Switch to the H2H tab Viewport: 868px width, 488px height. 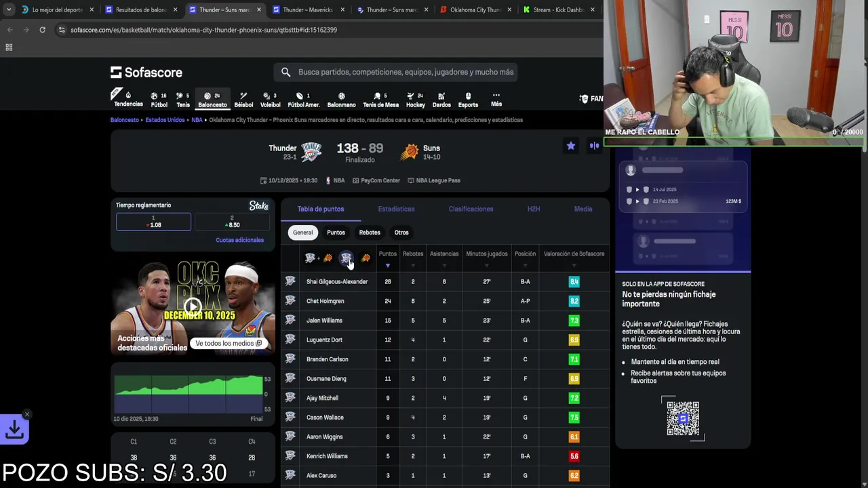coord(534,209)
